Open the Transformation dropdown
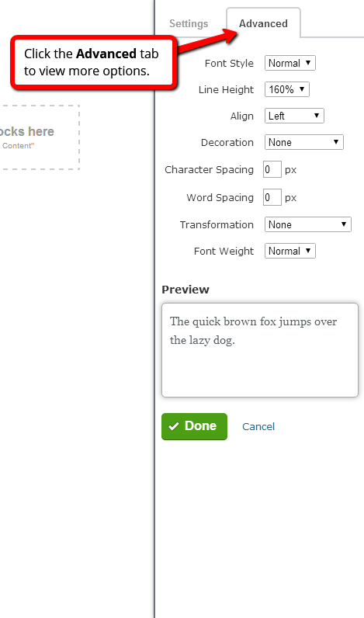 pos(307,224)
